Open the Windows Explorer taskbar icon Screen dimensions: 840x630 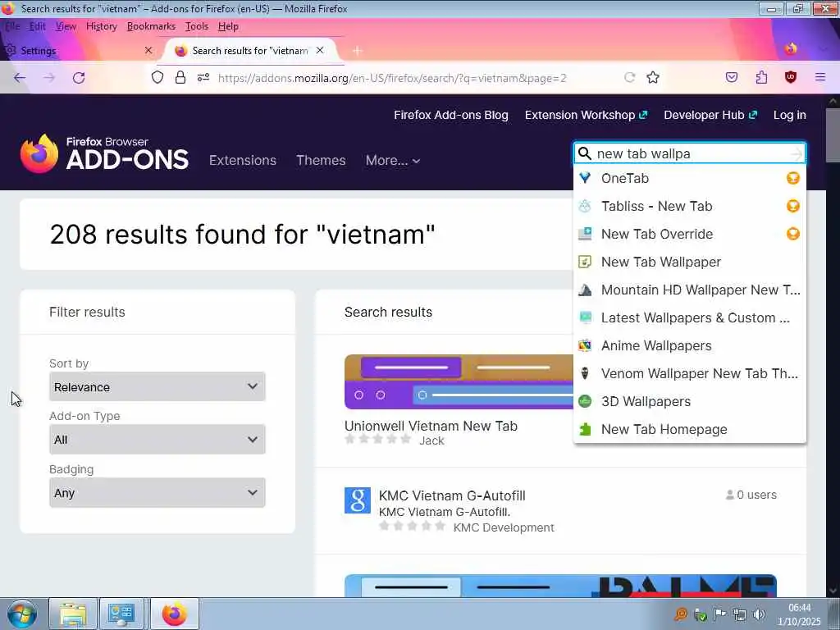(73, 614)
